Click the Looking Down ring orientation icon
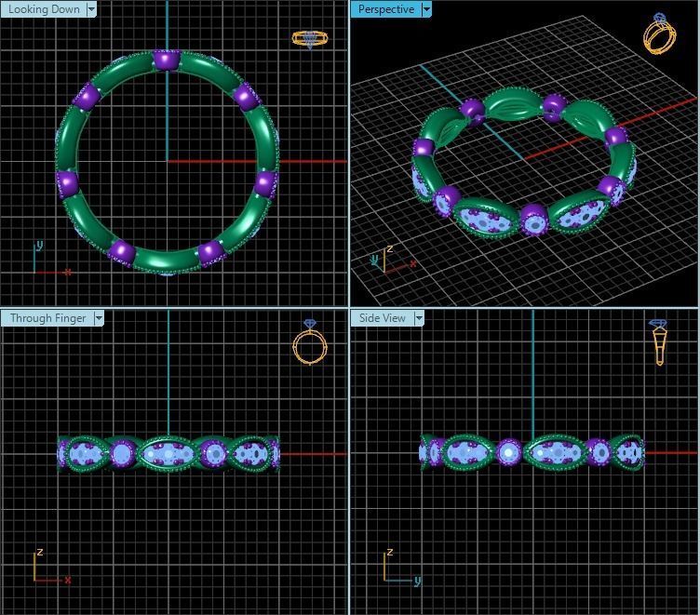 [310, 39]
